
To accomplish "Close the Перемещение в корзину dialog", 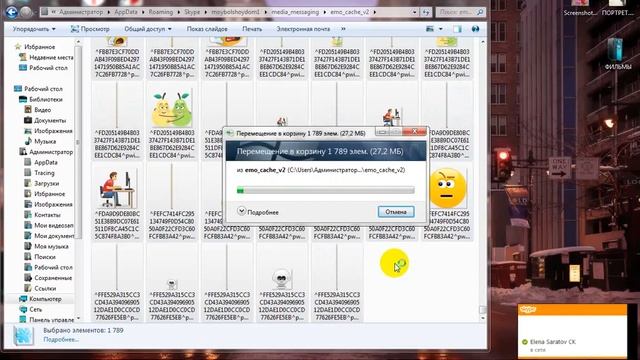I will click(x=414, y=131).
